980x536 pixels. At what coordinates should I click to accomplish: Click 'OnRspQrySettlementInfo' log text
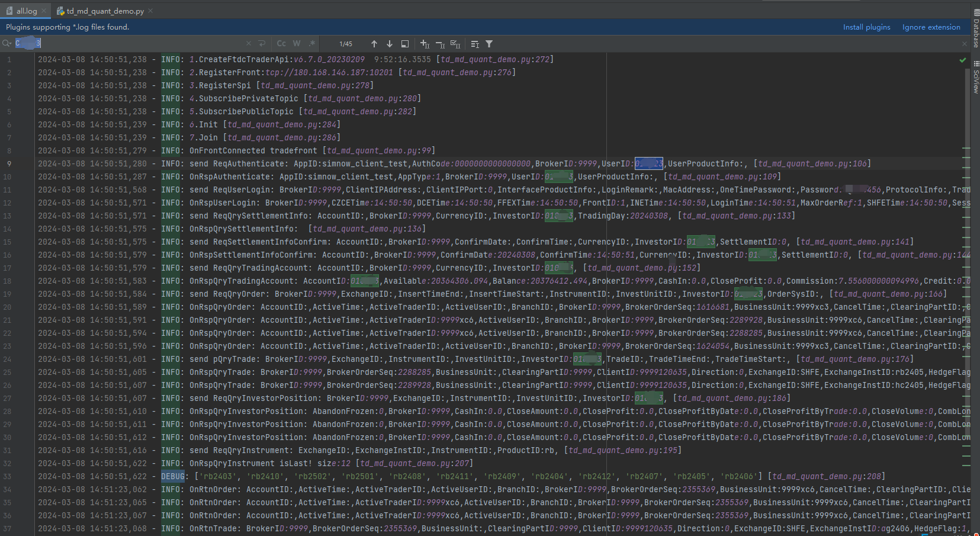click(242, 229)
